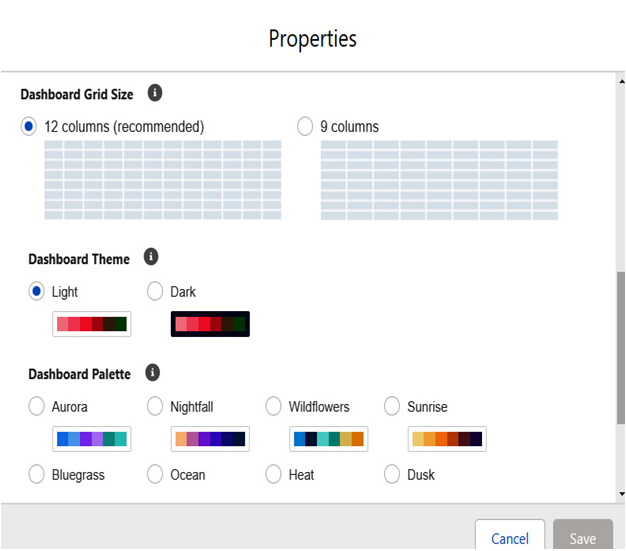Pick the Aurora palette option
This screenshot has width=626, height=551.
coord(36,406)
